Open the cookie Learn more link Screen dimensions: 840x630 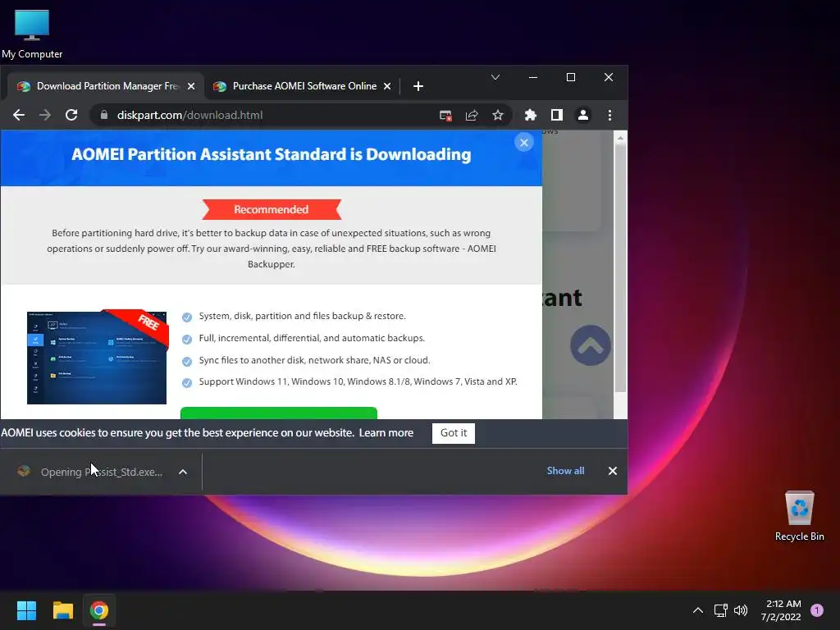point(386,433)
